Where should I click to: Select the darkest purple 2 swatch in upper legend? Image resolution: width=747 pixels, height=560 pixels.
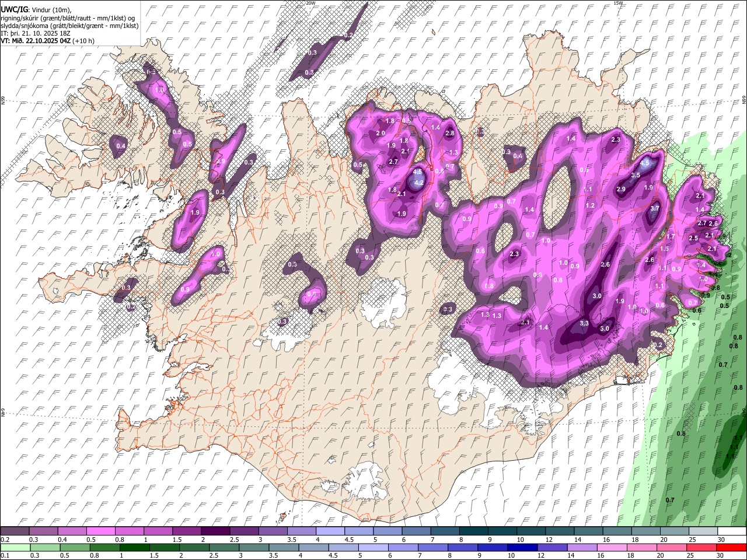[x=215, y=531]
